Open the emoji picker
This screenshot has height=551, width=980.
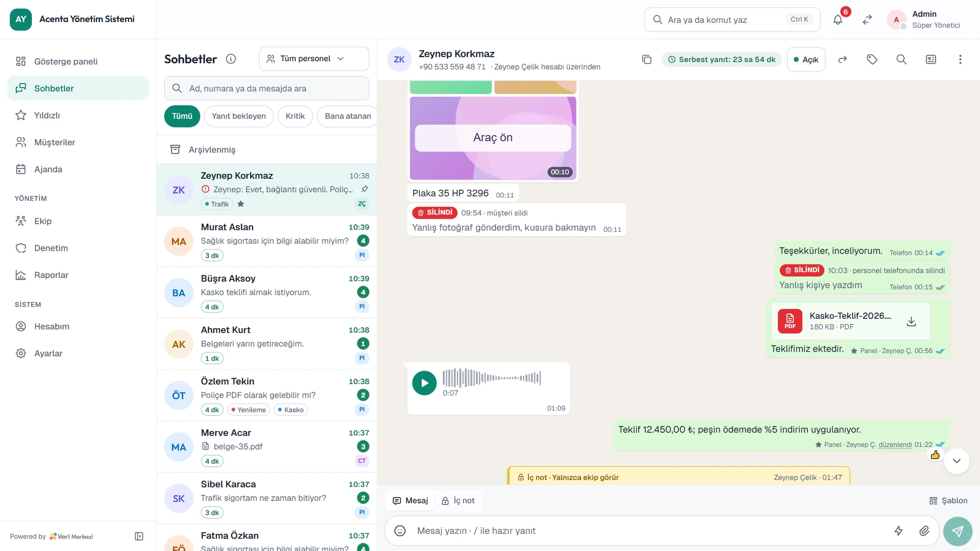(x=400, y=531)
